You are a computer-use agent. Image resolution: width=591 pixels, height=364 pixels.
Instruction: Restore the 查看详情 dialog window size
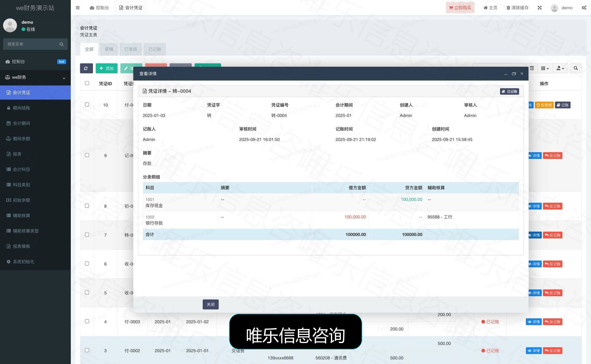[514, 74]
